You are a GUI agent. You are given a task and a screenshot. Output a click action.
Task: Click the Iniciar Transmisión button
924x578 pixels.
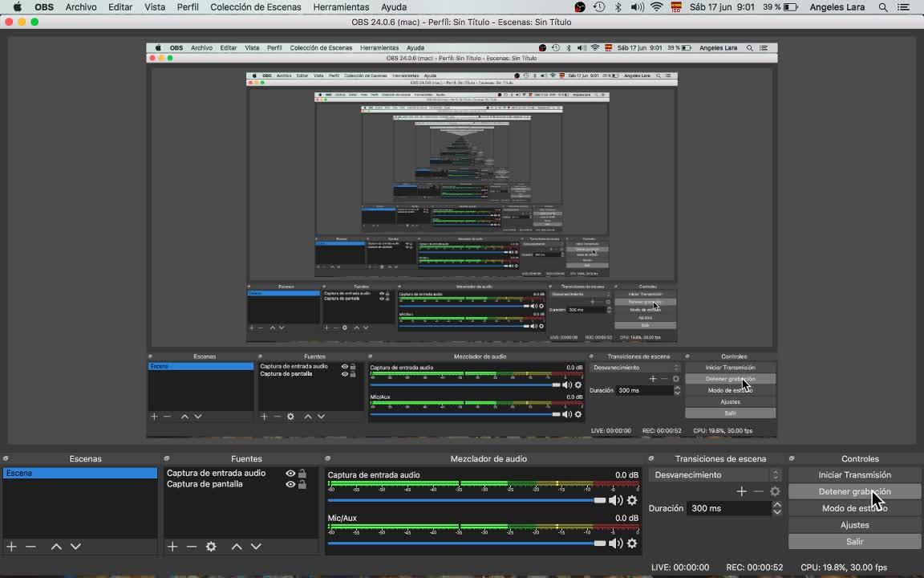pyautogui.click(x=854, y=474)
